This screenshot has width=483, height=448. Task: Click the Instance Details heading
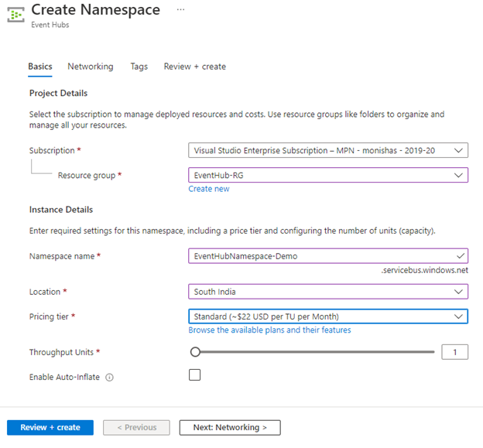(x=61, y=210)
